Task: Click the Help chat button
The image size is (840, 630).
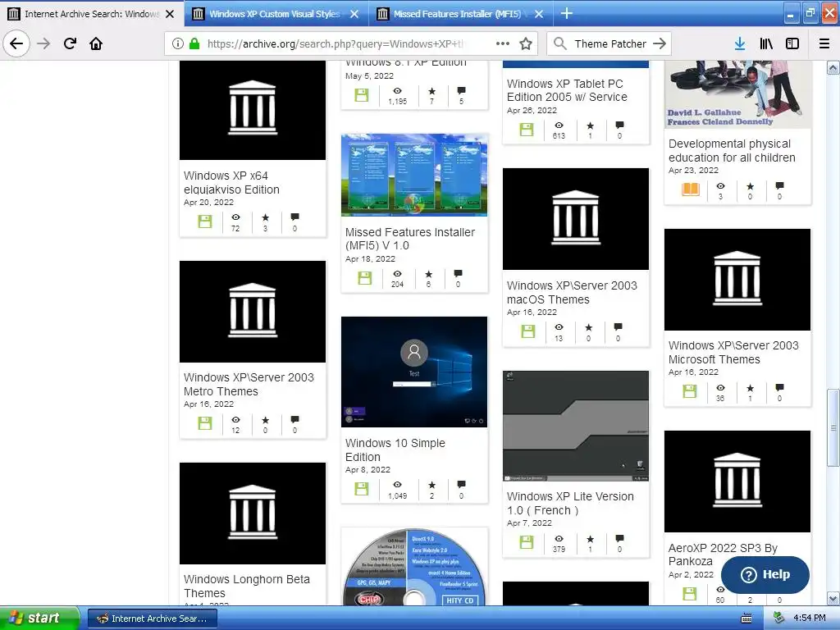Action: pos(765,575)
